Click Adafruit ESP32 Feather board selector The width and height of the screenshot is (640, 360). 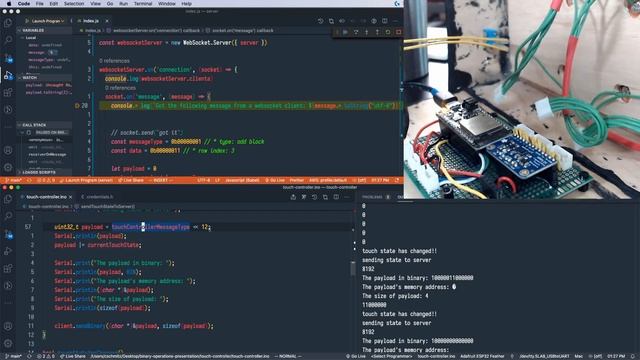(x=482, y=356)
